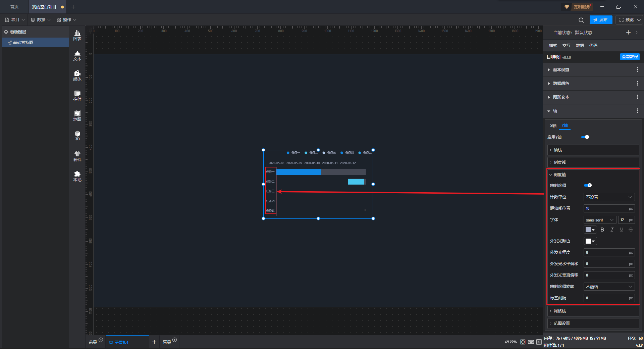644x349 pixels.
Task: Expand the 范围设置 subsection
Action: point(593,323)
